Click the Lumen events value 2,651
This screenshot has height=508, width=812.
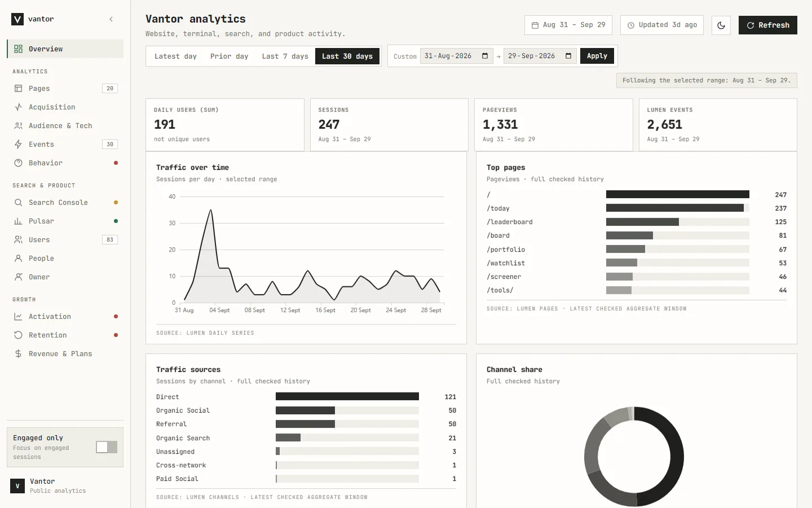coord(665,125)
